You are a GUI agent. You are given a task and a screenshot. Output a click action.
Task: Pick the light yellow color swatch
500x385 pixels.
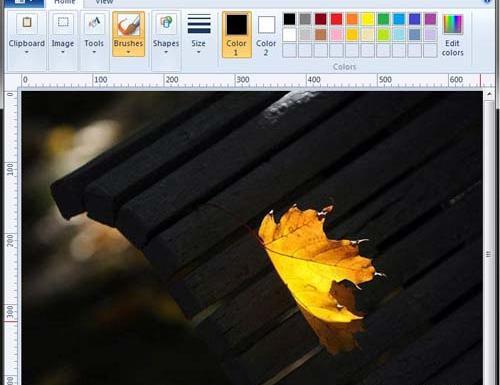point(368,35)
